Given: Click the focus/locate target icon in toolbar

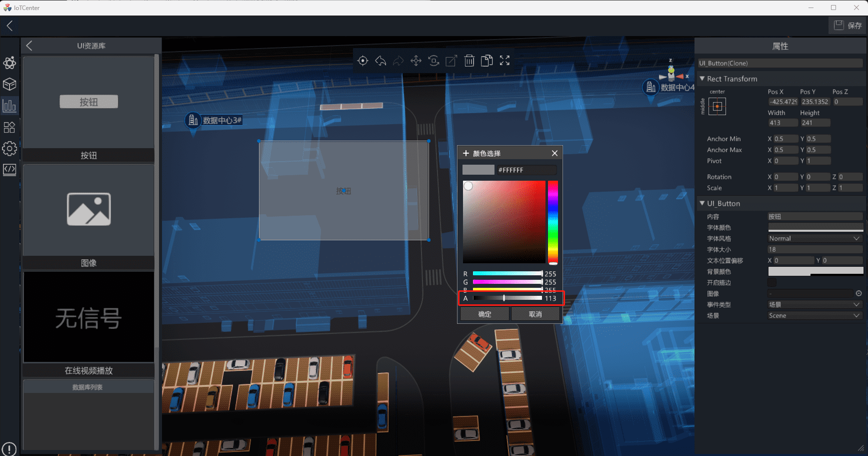Looking at the screenshot, I should pos(363,61).
